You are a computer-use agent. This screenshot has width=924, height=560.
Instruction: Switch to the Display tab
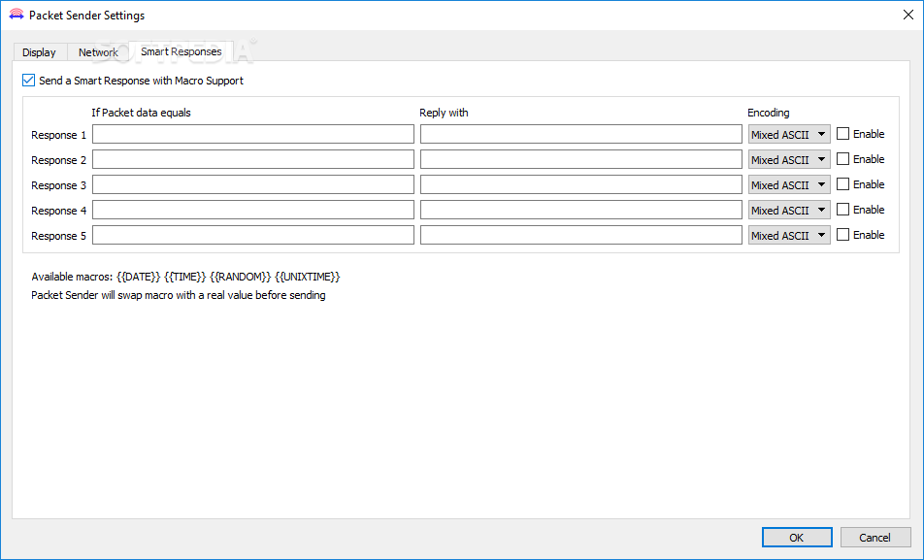pyautogui.click(x=40, y=52)
